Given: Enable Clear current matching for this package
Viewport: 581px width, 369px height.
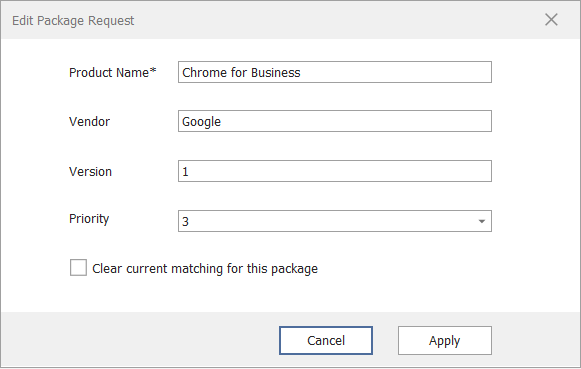Looking at the screenshot, I should click(x=79, y=267).
